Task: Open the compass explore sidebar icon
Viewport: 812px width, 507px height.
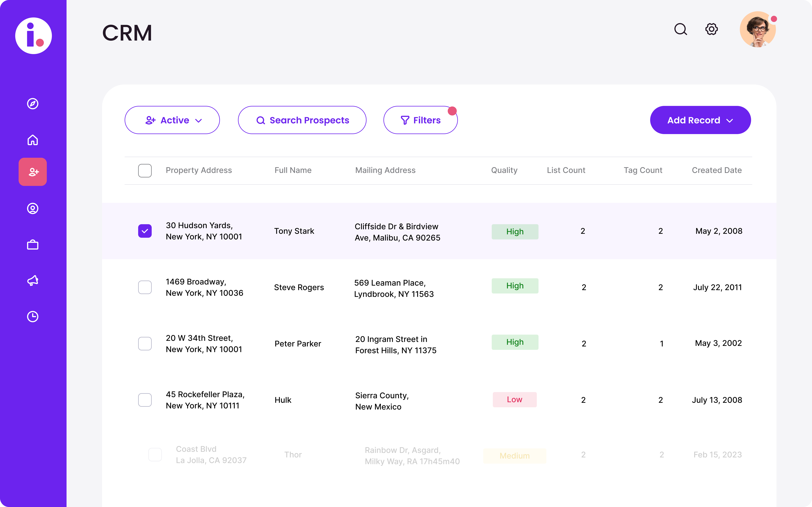Action: point(33,104)
